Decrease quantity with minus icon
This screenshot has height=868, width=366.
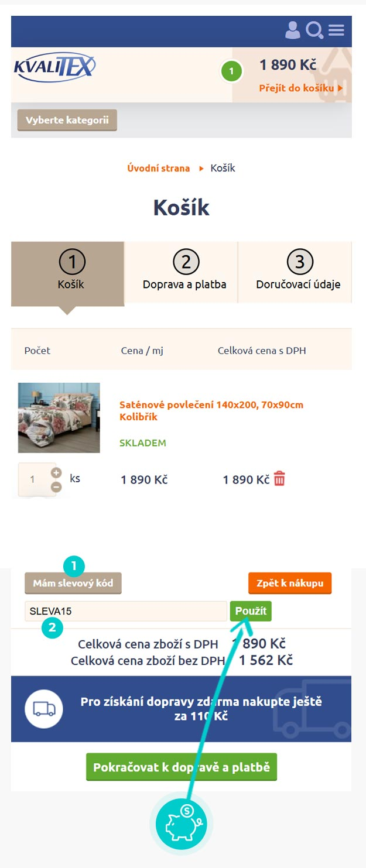[x=56, y=486]
